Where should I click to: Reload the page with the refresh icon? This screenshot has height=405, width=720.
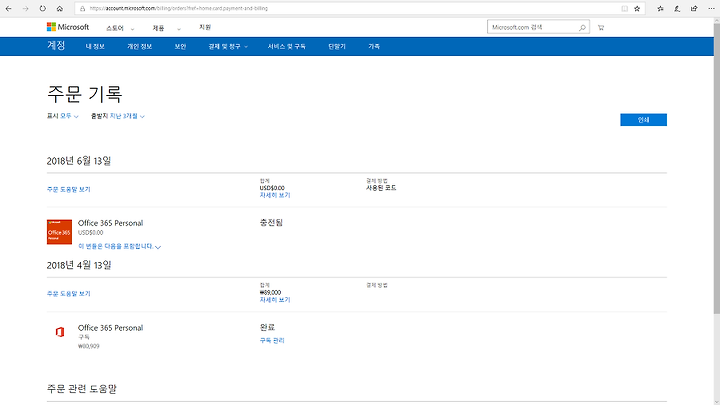43,8
